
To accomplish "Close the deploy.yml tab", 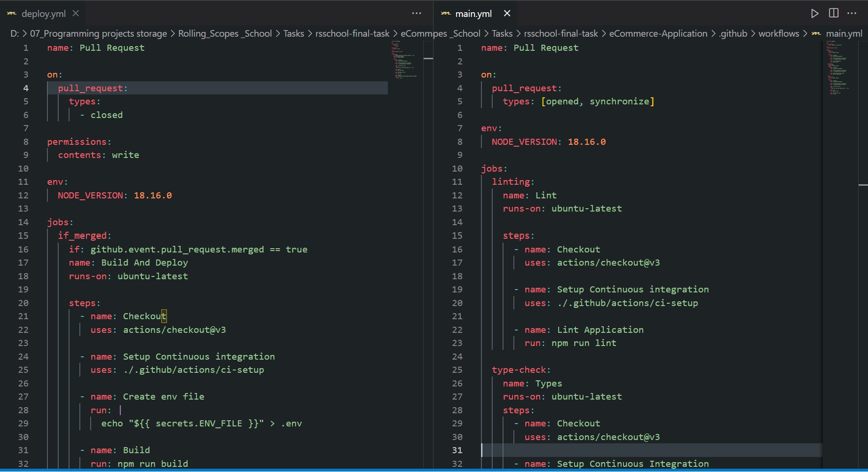I will tap(76, 14).
